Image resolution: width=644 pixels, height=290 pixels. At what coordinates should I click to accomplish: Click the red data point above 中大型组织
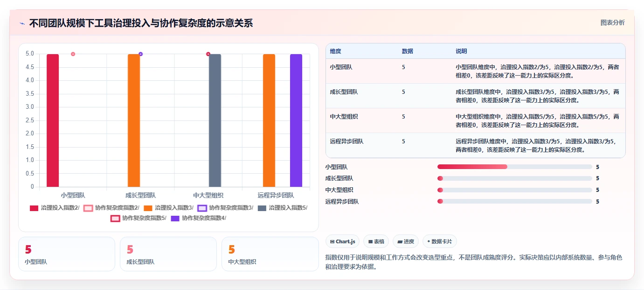coord(208,54)
